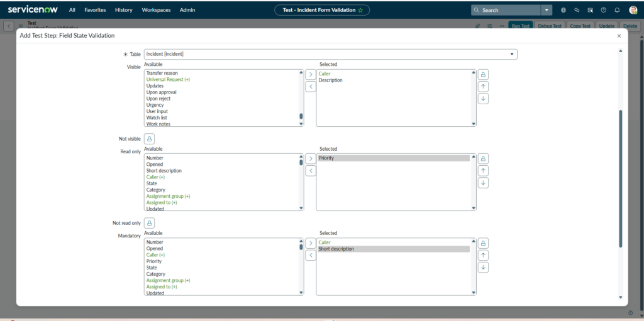644x321 pixels.
Task: Open the Table dropdown showing Incident
Action: pos(330,54)
